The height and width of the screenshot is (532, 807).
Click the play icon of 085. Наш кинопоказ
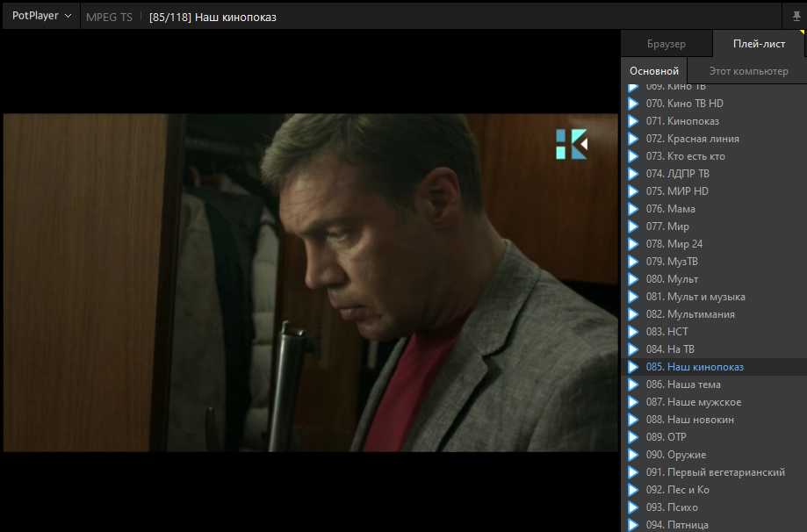tap(633, 367)
